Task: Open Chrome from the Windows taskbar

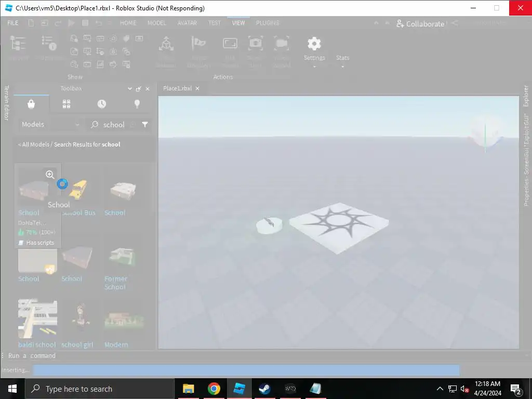Action: (214, 389)
